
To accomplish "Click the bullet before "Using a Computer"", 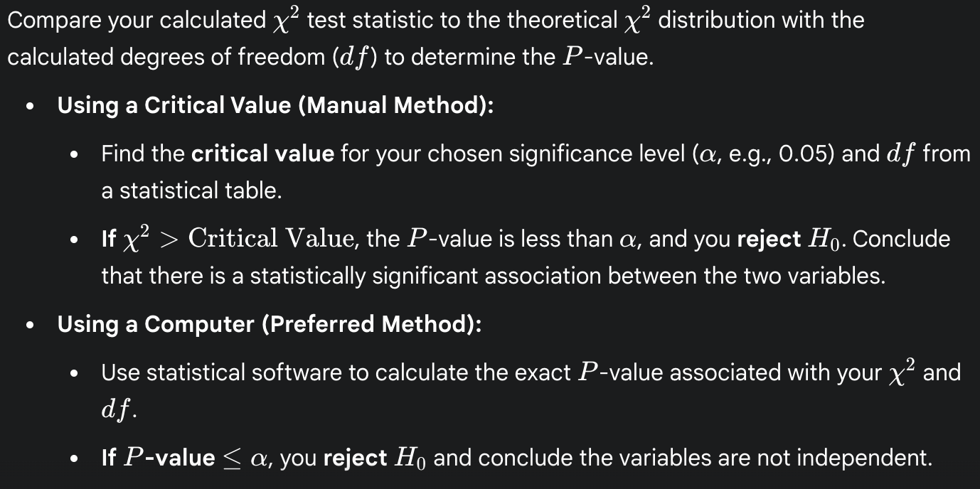I will 29,326.
